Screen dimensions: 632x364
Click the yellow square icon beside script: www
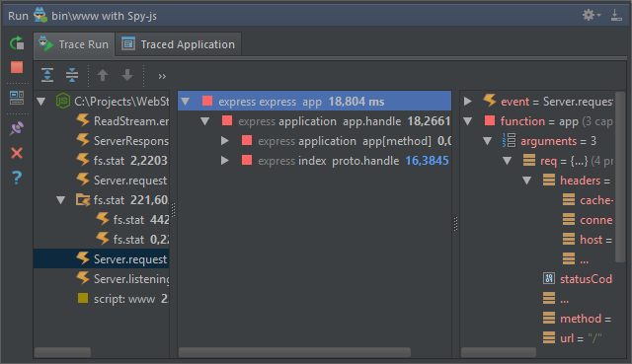[83, 298]
